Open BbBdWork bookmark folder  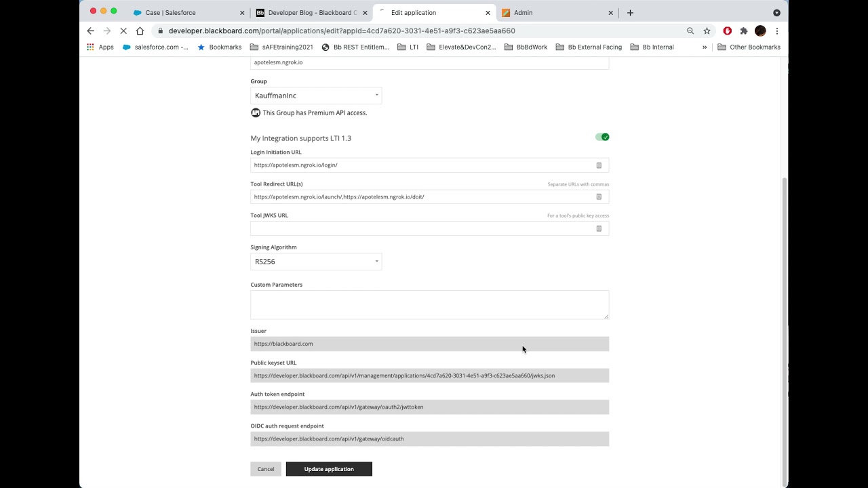click(x=526, y=47)
